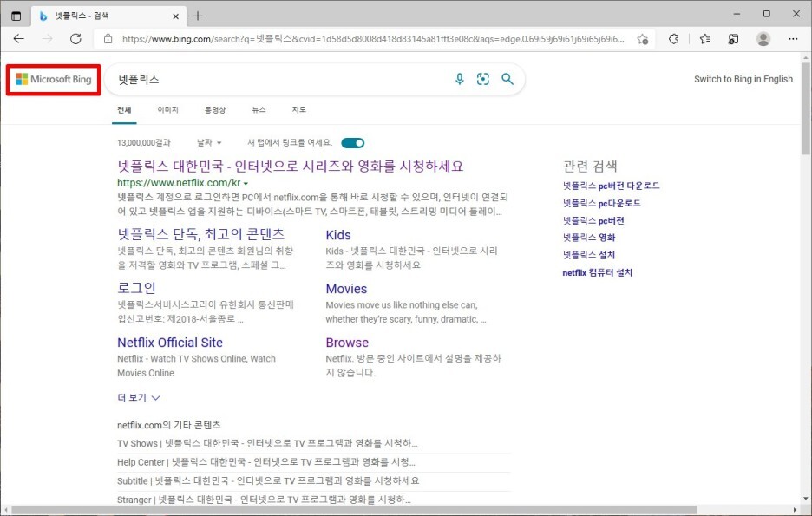Select the 넷플릭스 - 검색 browser tab
The image size is (812, 516).
pos(108,16)
